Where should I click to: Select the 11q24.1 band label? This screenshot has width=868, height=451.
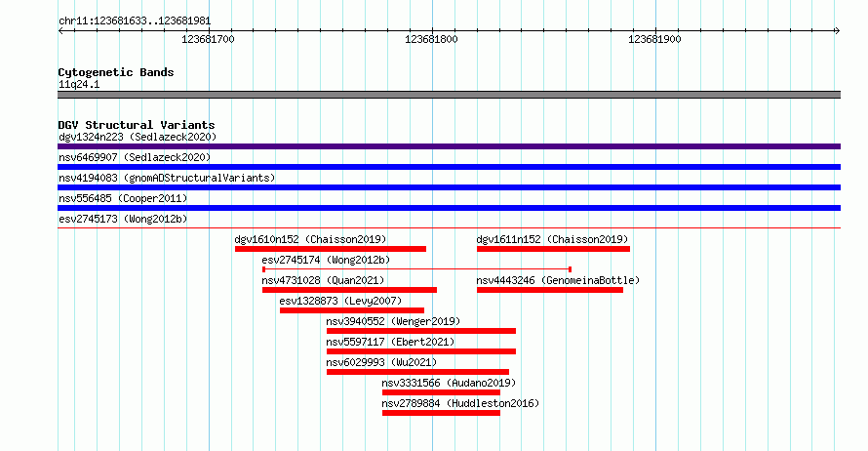(79, 84)
